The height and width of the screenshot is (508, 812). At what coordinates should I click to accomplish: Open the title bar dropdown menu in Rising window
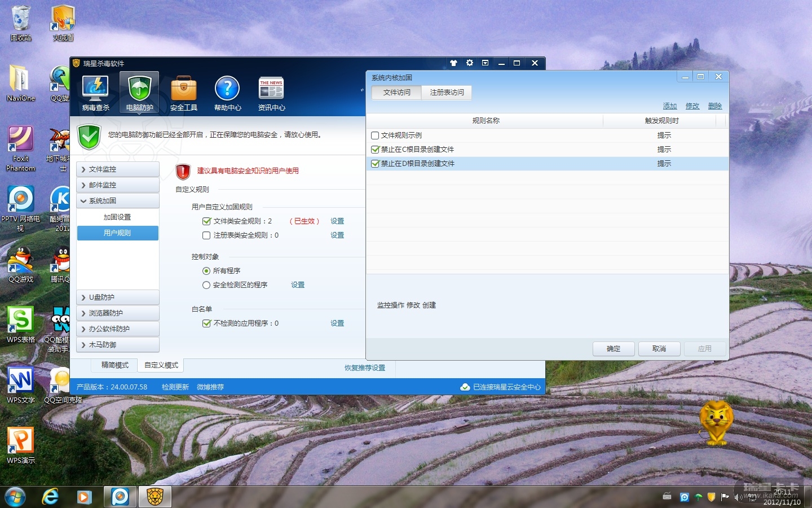485,63
